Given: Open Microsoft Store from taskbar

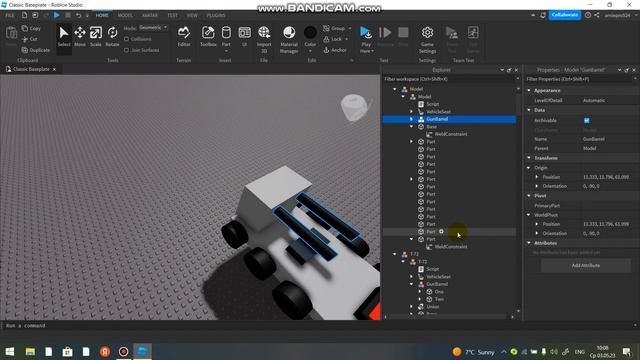Looking at the screenshot, I should (x=67, y=351).
